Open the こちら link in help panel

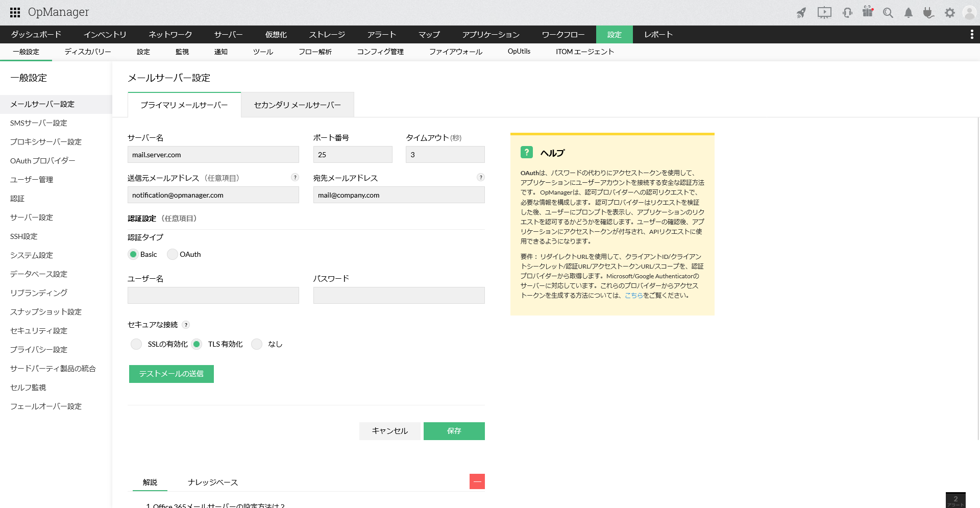633,296
